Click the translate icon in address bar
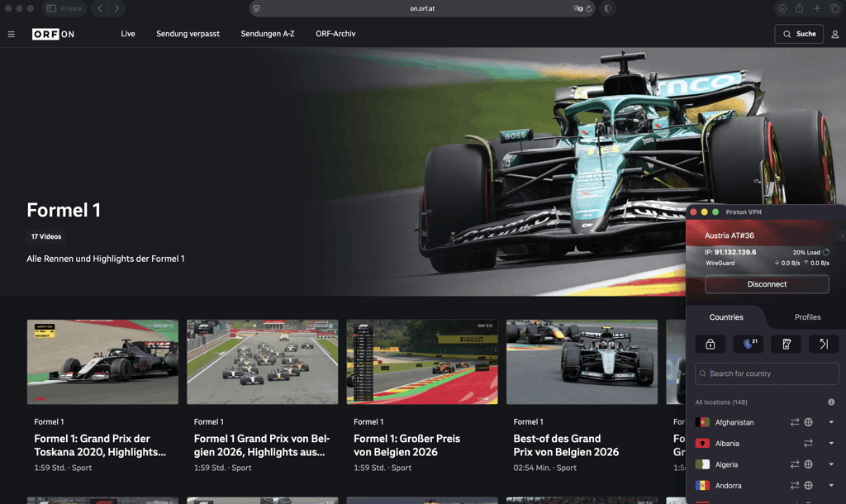This screenshot has height=504, width=846. 577,8
